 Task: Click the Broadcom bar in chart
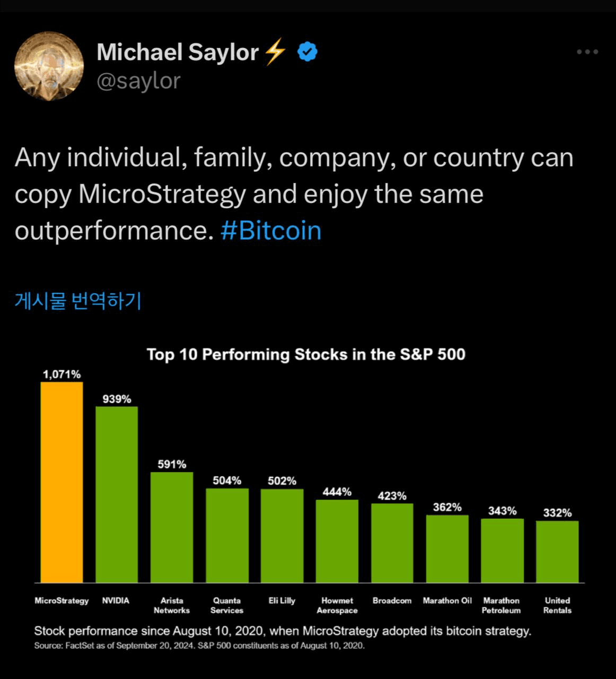392,543
